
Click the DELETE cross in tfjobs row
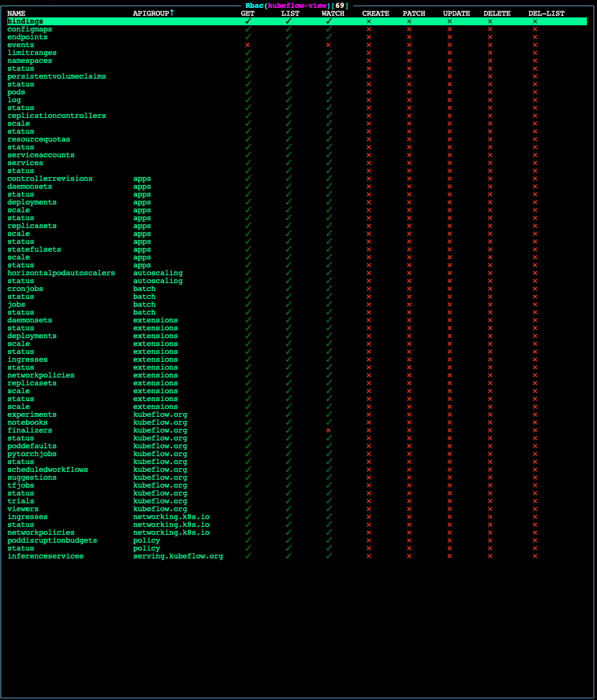490,485
